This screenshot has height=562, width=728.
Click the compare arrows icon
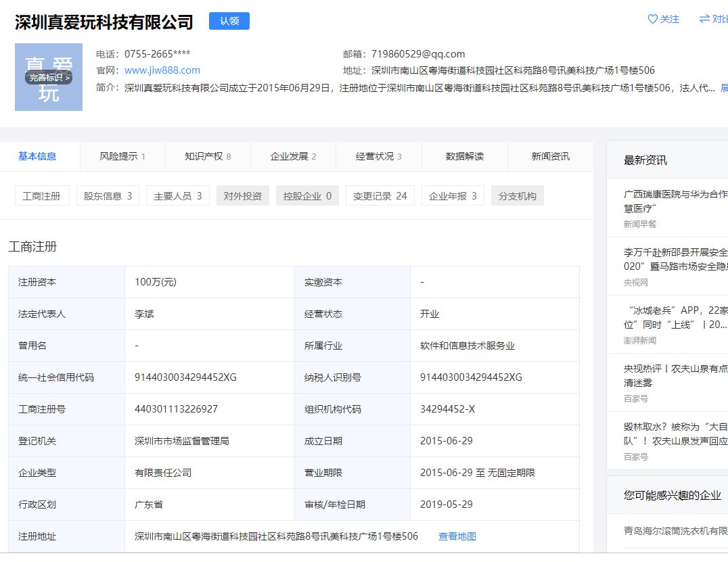704,19
